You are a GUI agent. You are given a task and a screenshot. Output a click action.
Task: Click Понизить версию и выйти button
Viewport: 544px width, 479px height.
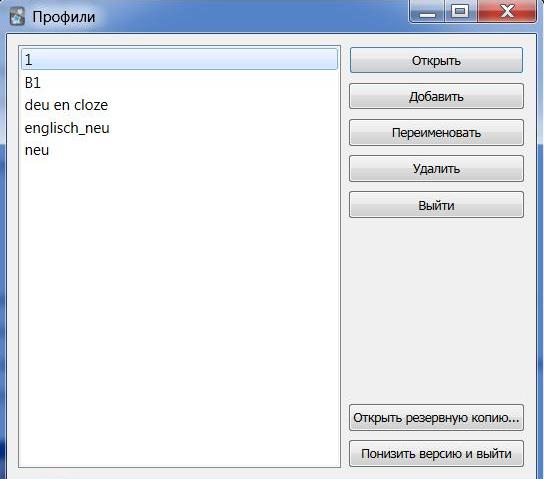tap(436, 454)
